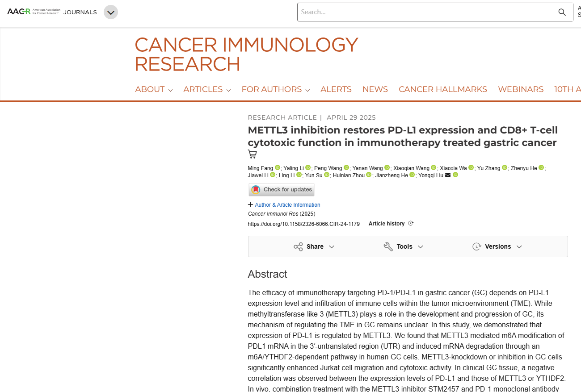This screenshot has height=392, width=581.
Task: Click Peng Wang's ORCID icon
Action: pos(346,168)
